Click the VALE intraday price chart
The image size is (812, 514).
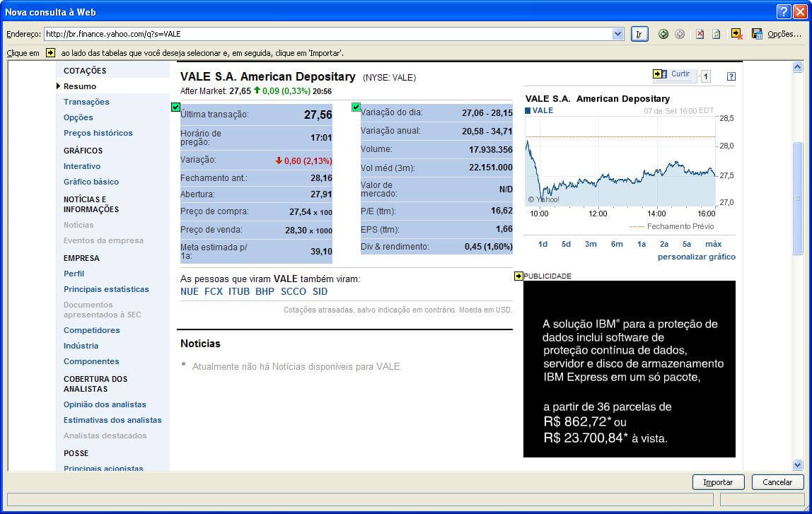tap(620, 161)
